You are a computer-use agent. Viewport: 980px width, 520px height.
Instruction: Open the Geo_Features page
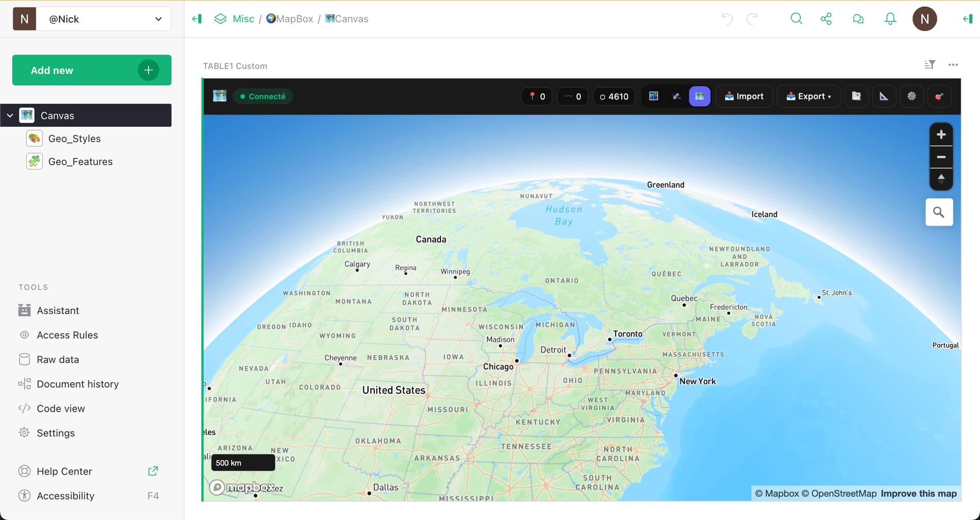click(80, 162)
